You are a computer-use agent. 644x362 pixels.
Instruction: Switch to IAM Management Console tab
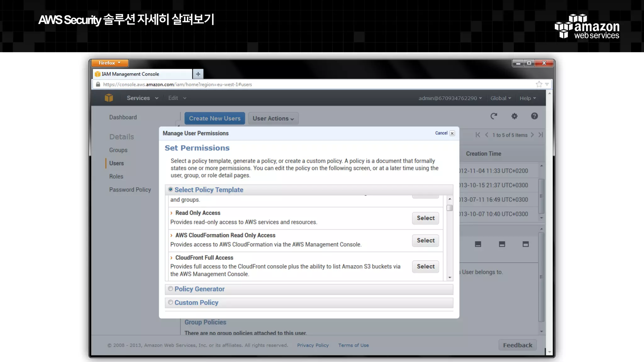(x=142, y=74)
